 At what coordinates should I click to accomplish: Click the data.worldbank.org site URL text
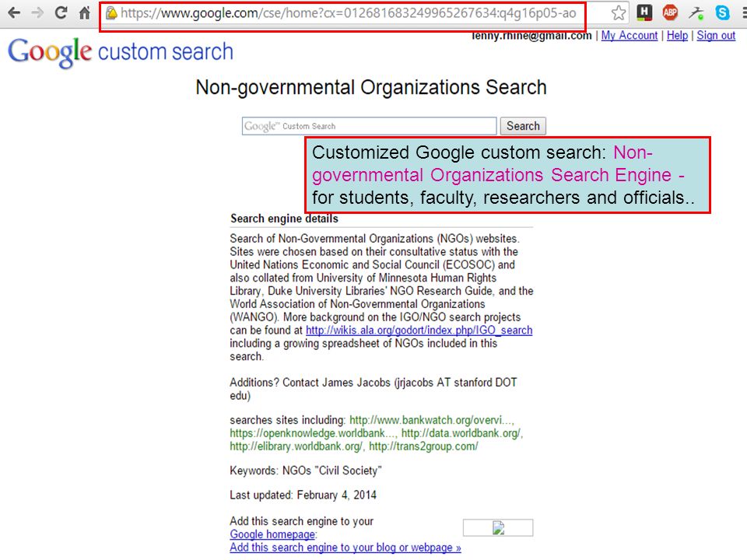[x=461, y=433]
